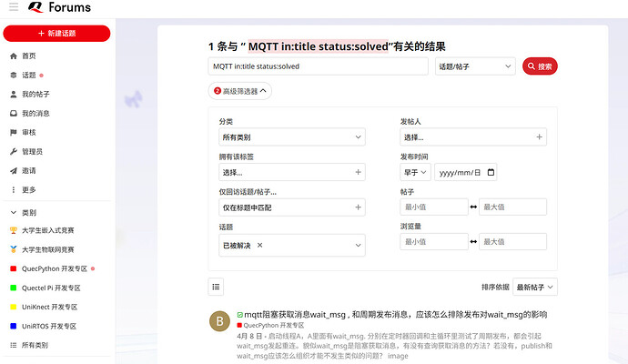Open the 最新帖子 sort order dropdown
The height and width of the screenshot is (364, 628).
point(535,287)
